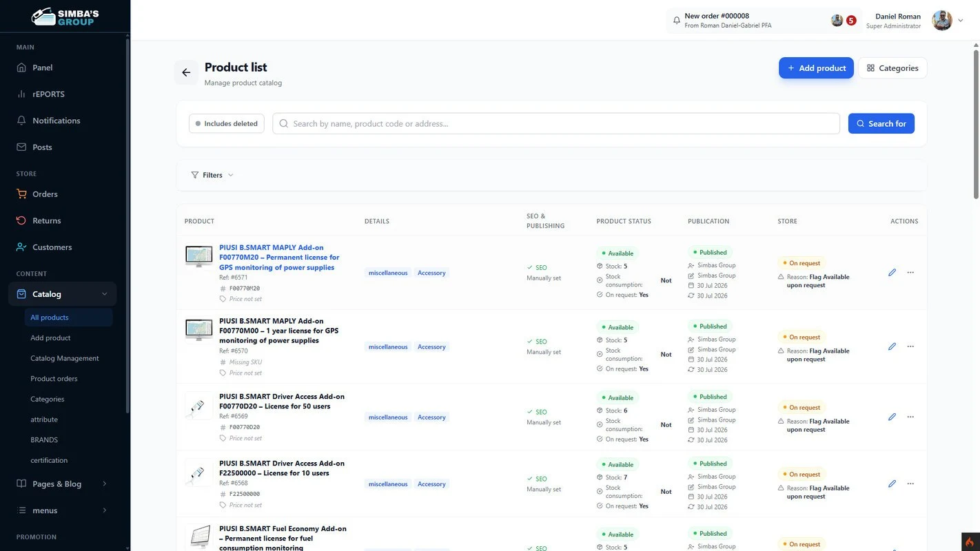Collapse the Catalog menu section
980x551 pixels.
coord(105,294)
